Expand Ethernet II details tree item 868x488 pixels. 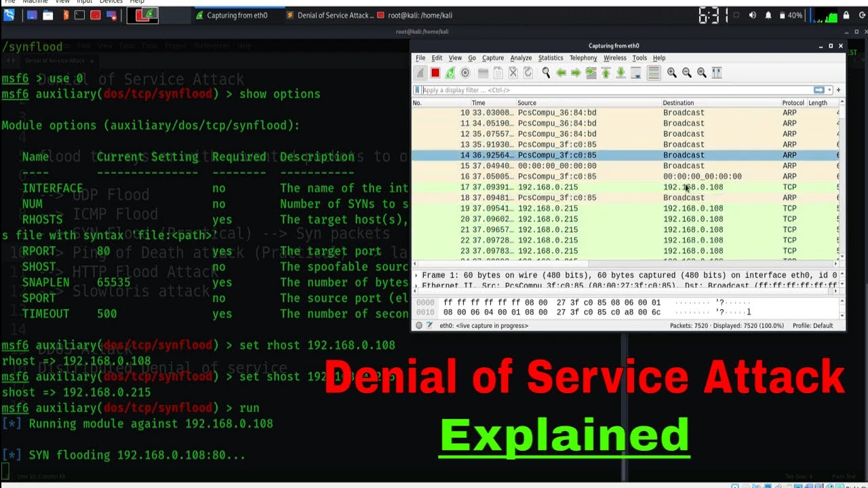pyautogui.click(x=416, y=286)
